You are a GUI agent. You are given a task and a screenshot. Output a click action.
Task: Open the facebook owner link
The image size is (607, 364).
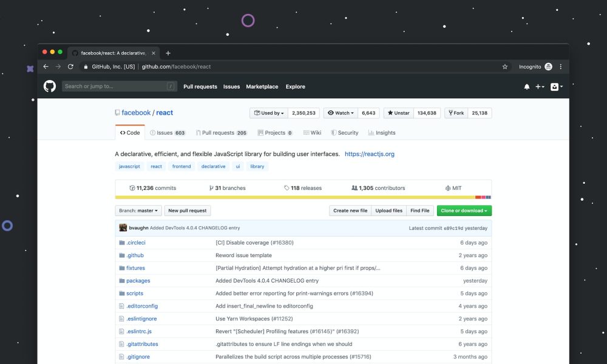(x=136, y=113)
